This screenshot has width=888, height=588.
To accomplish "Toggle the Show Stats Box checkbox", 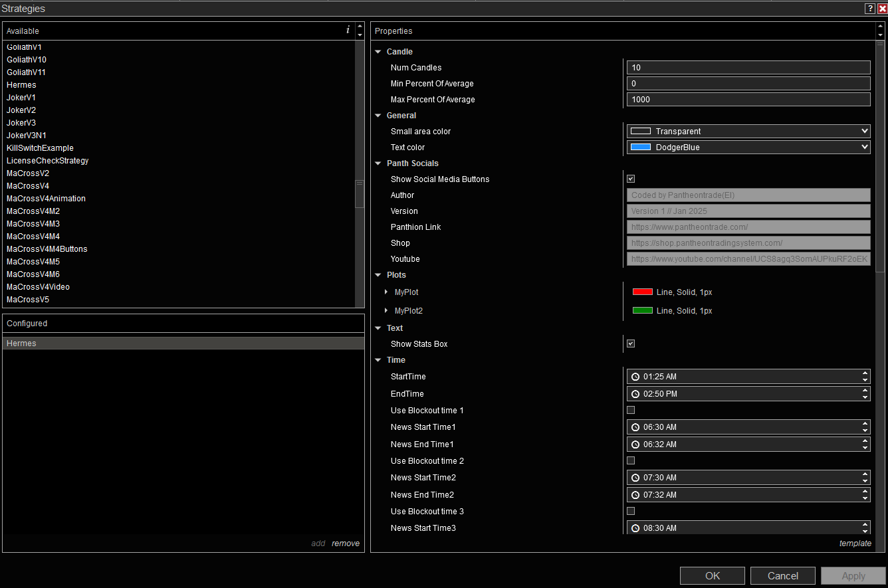I will click(631, 343).
